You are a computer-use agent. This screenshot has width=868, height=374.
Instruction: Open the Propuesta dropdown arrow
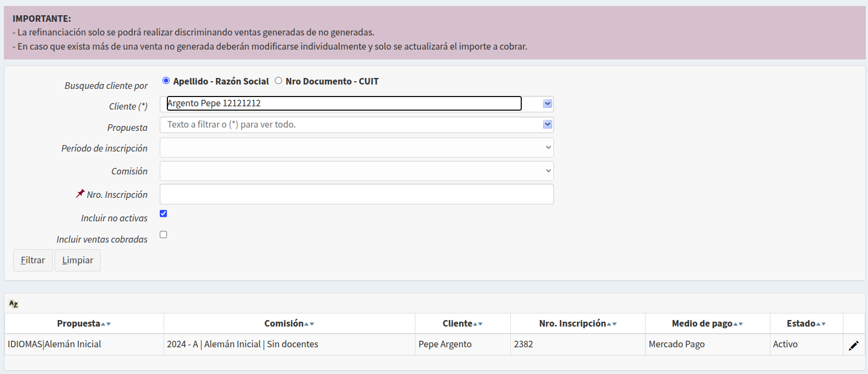pyautogui.click(x=547, y=125)
